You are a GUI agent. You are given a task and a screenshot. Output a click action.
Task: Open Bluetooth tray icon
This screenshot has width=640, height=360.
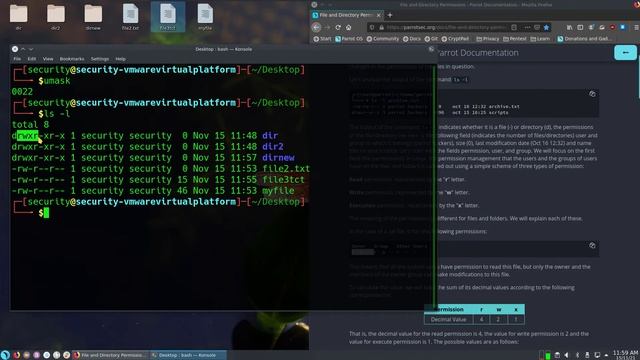(577, 355)
